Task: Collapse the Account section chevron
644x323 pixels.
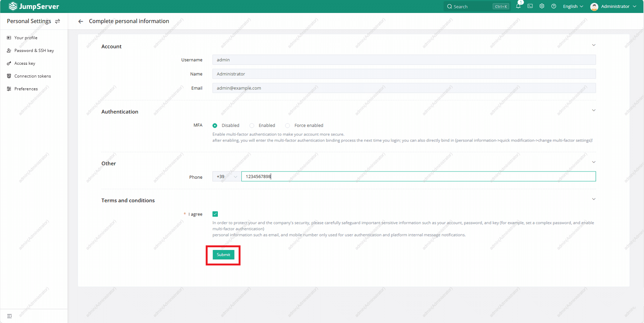Action: pos(593,45)
